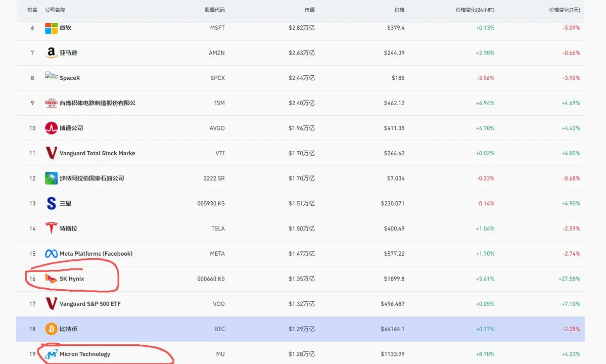Image resolution: width=606 pixels, height=364 pixels.
Task: Click the Microsoft four-color logo
Action: (51, 28)
